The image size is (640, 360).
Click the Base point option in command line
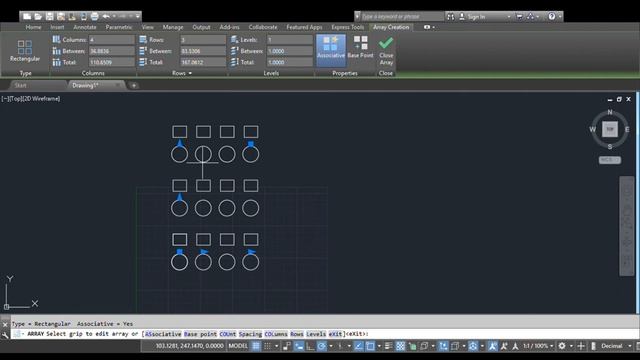tap(200, 334)
